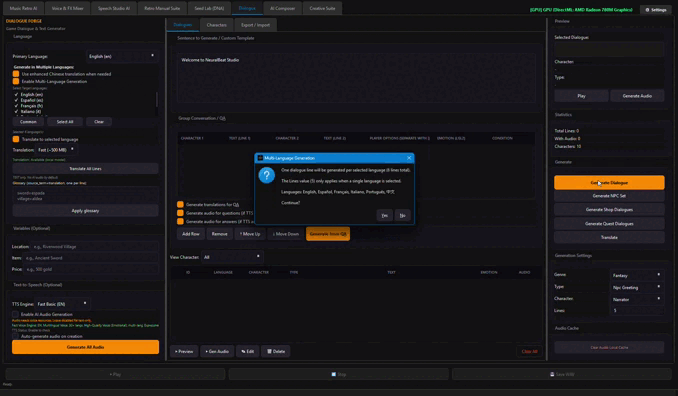678x396 pixels.
Task: Click the Edit pencil button
Action: (248, 351)
